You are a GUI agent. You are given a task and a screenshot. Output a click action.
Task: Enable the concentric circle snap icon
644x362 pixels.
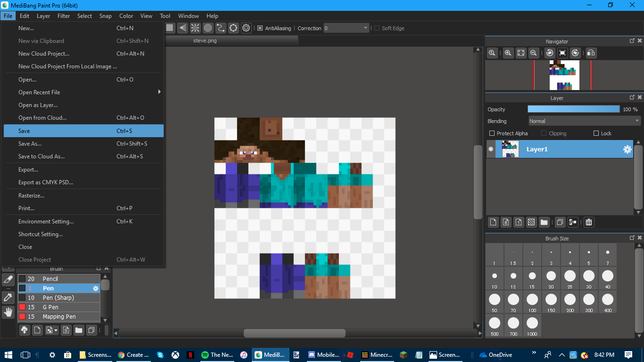click(x=208, y=28)
